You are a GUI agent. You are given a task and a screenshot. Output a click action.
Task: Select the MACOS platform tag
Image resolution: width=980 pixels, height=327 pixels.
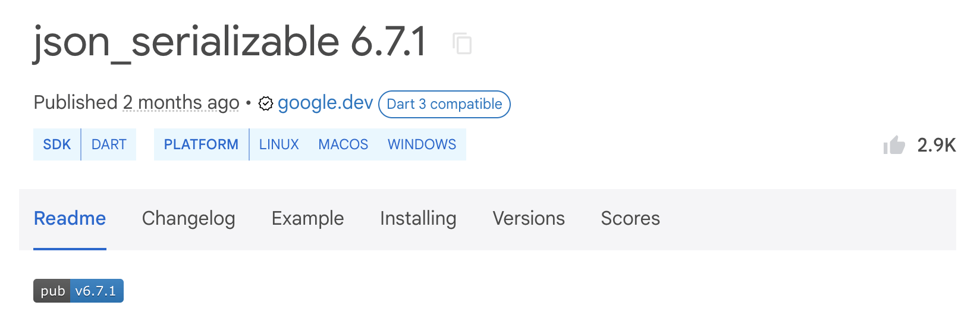[343, 144]
